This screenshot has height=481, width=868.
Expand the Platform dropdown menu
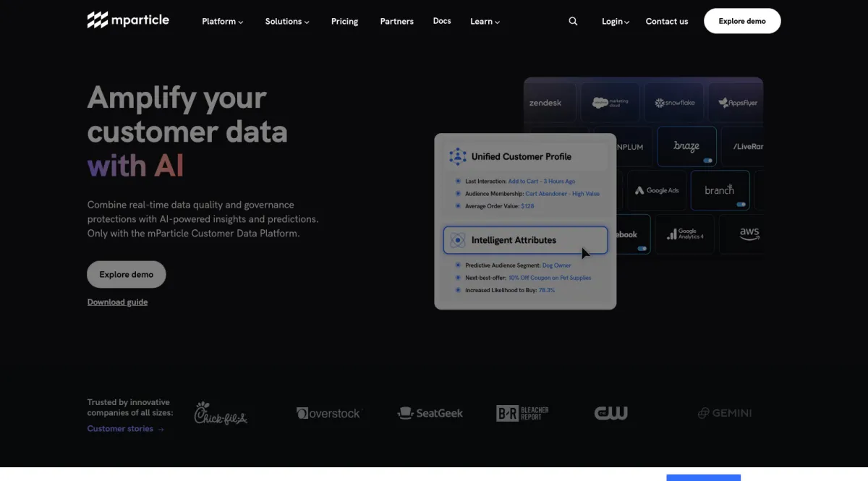click(223, 22)
